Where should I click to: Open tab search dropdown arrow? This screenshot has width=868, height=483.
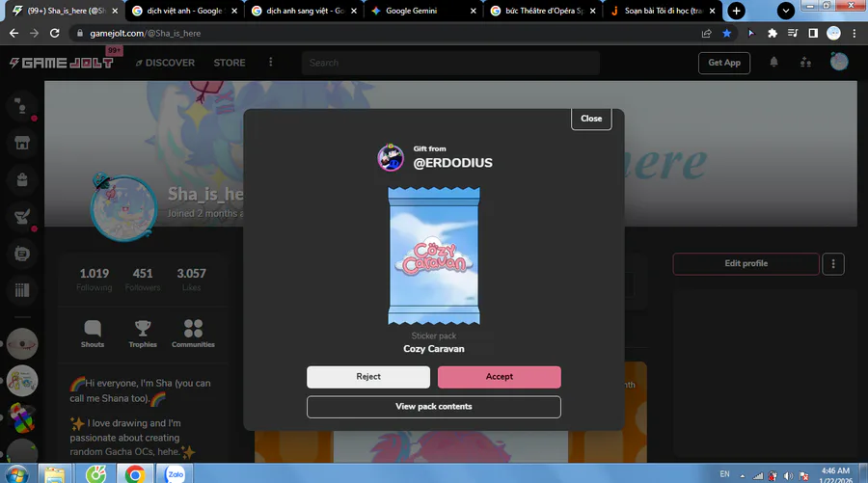pyautogui.click(x=785, y=11)
